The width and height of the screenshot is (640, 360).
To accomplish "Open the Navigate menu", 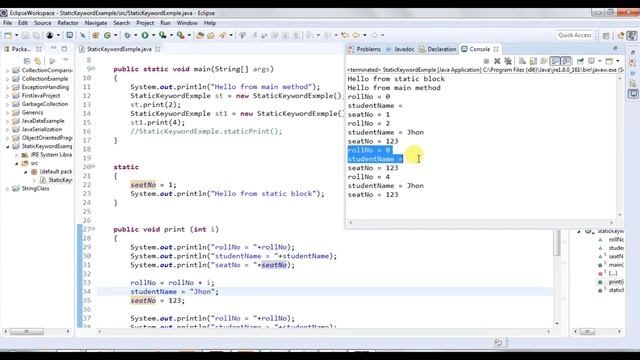I will tap(96, 23).
